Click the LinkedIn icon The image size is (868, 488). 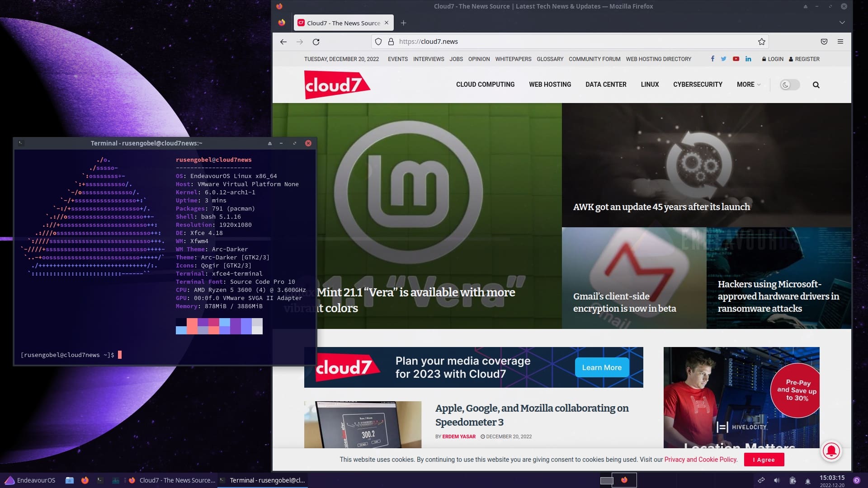tap(748, 59)
